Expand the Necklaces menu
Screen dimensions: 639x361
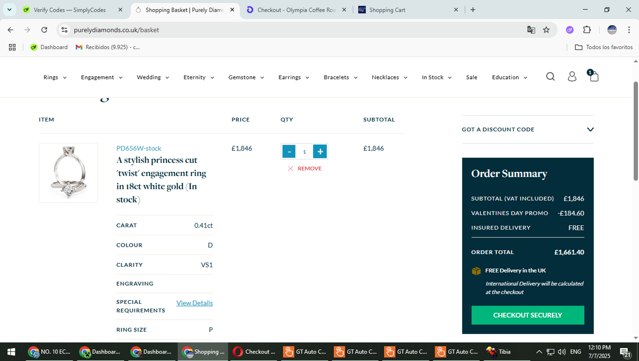pyautogui.click(x=389, y=77)
